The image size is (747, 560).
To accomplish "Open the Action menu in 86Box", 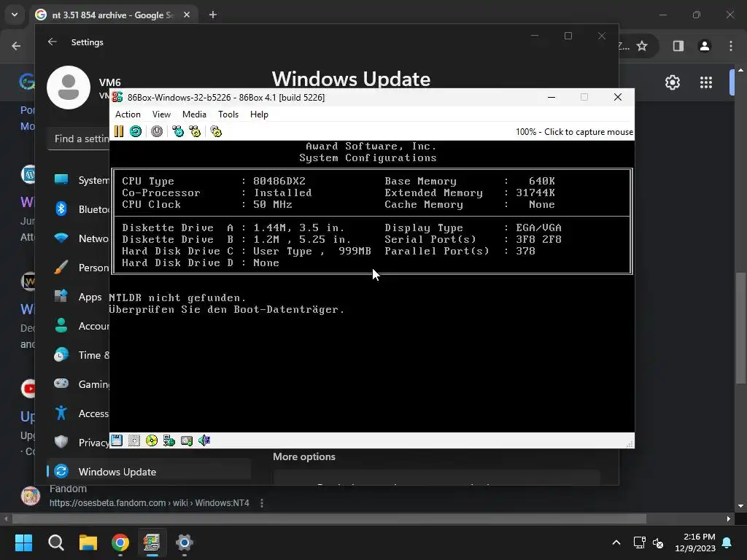I will tap(128, 114).
